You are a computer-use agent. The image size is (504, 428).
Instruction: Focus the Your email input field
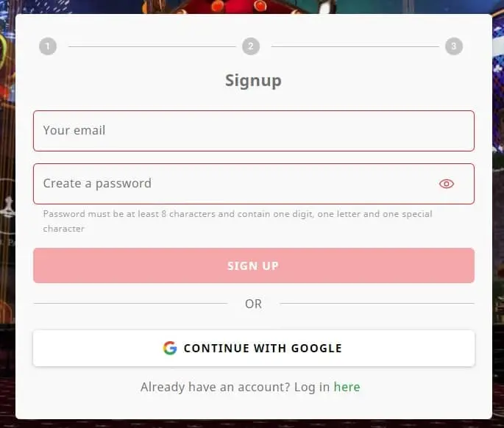click(253, 131)
